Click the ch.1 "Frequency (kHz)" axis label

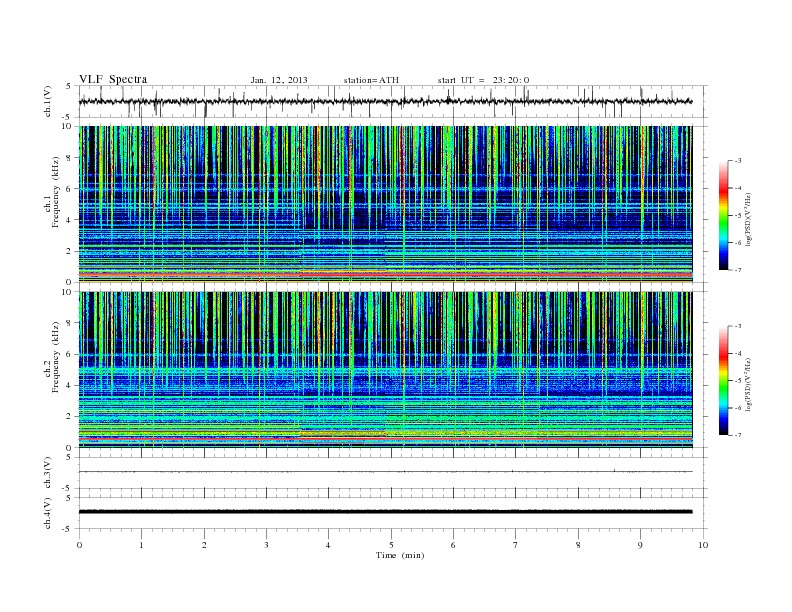(x=56, y=192)
